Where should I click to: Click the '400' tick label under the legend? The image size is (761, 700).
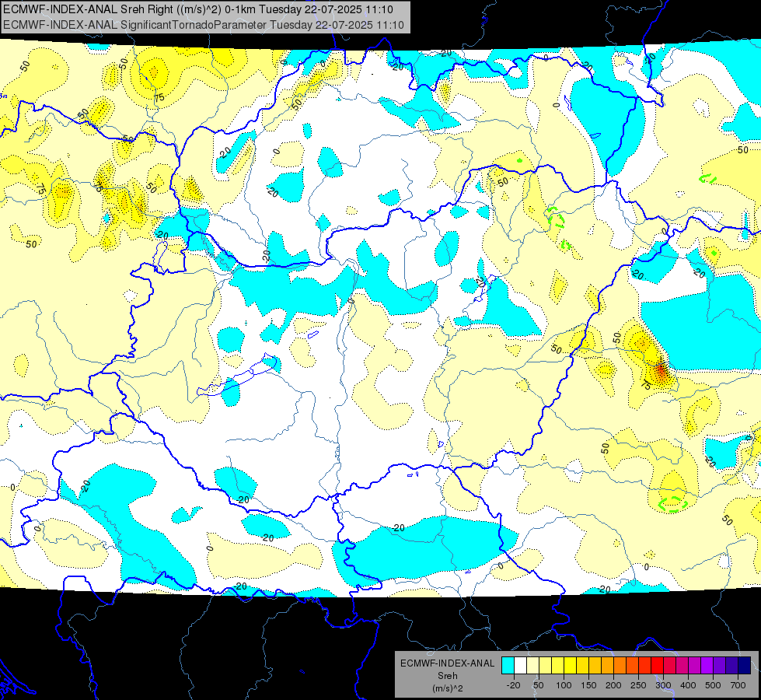point(688,685)
